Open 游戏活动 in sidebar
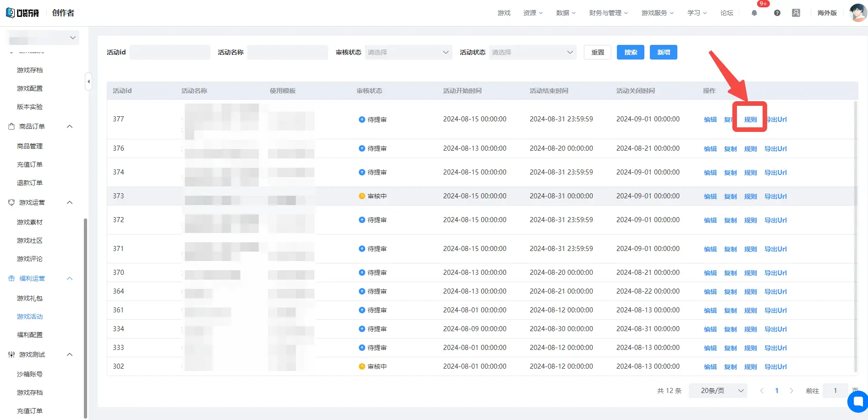Image resolution: width=868 pixels, height=420 pixels. (30, 316)
